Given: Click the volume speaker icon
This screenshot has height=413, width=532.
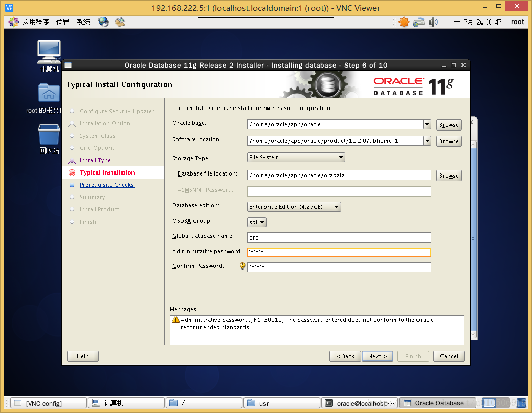Looking at the screenshot, I should pyautogui.click(x=433, y=22).
